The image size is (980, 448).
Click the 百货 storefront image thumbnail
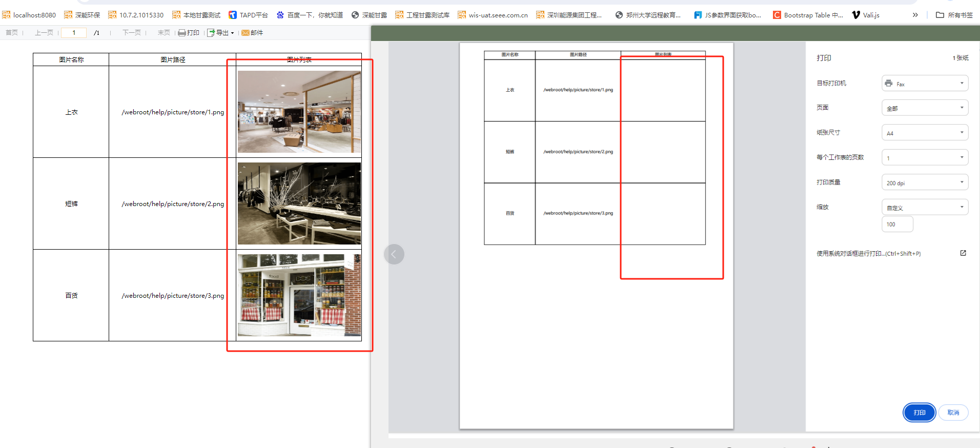pyautogui.click(x=299, y=295)
